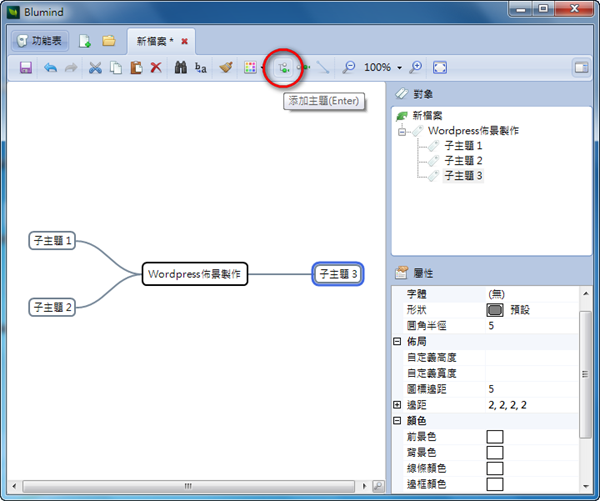Select the 子主題 1 node on canvas
The image size is (600, 501).
click(x=52, y=241)
